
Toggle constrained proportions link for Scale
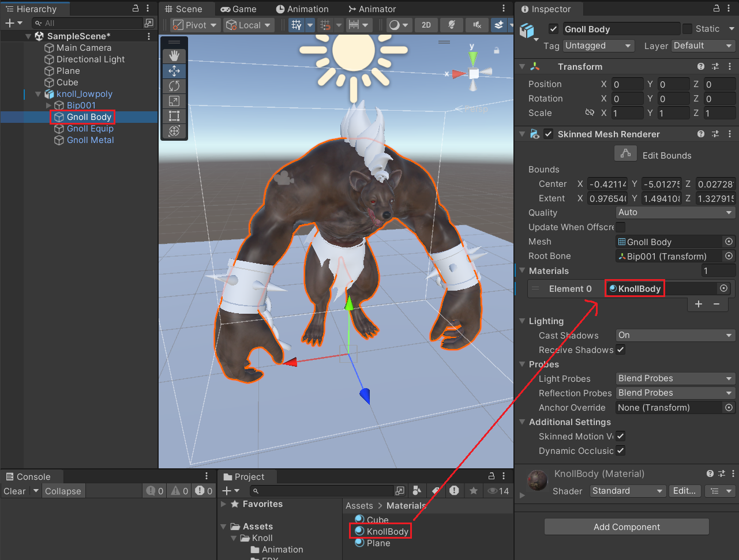(x=590, y=112)
